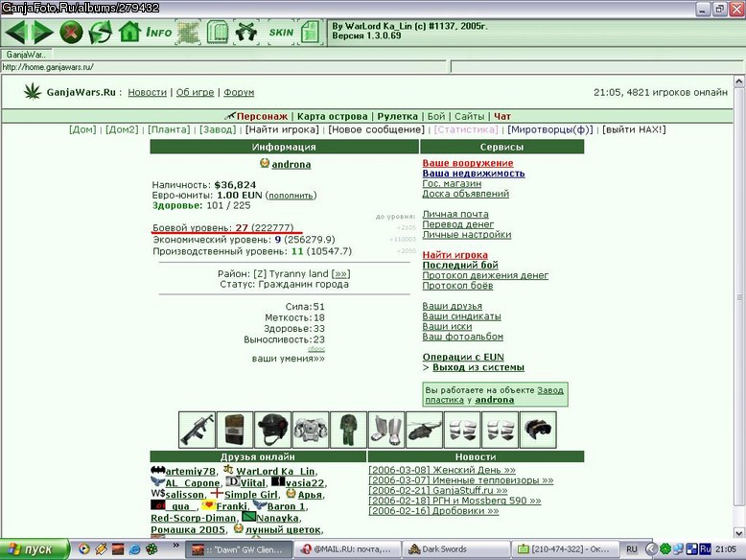Go to [Завод] shortcut

218,129
